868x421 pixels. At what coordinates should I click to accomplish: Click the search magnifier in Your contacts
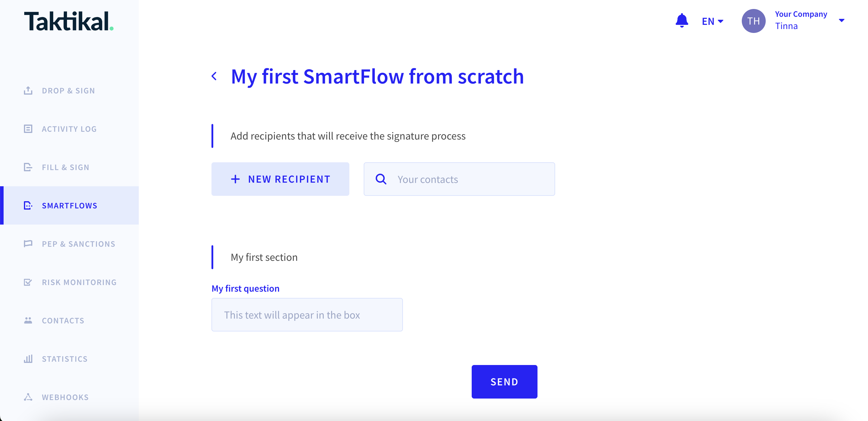point(381,179)
